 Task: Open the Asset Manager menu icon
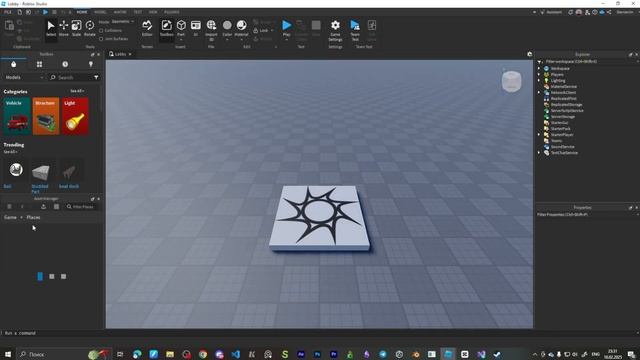(x=9, y=207)
